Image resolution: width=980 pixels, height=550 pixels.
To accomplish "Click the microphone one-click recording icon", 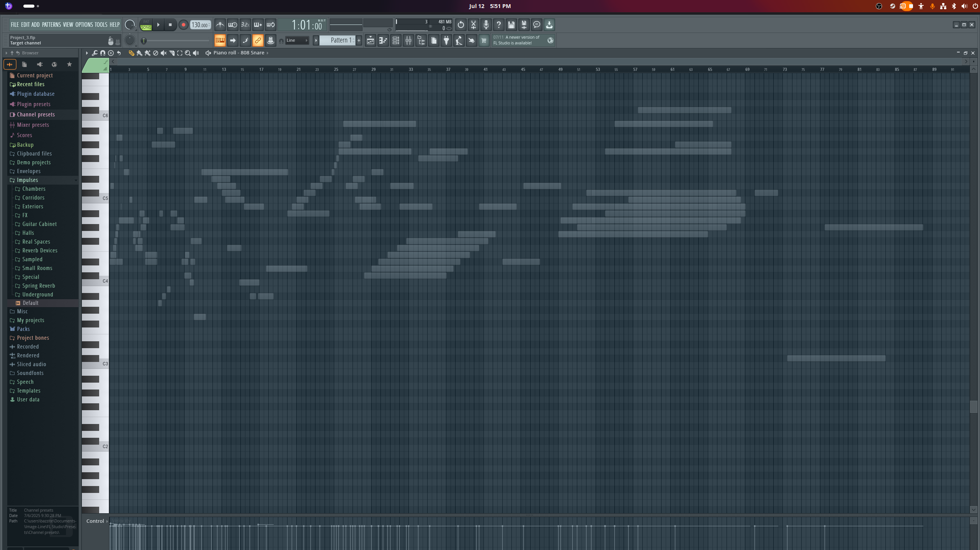I will 486,25.
